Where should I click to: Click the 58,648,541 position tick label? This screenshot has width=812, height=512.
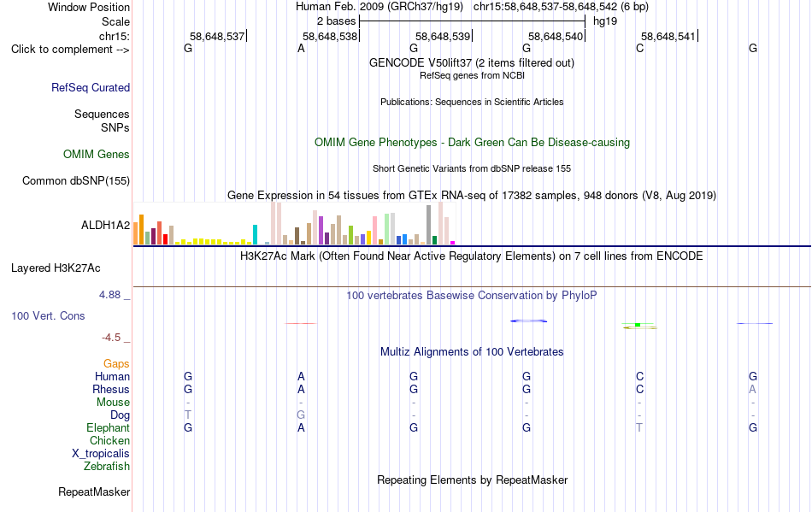(x=668, y=36)
